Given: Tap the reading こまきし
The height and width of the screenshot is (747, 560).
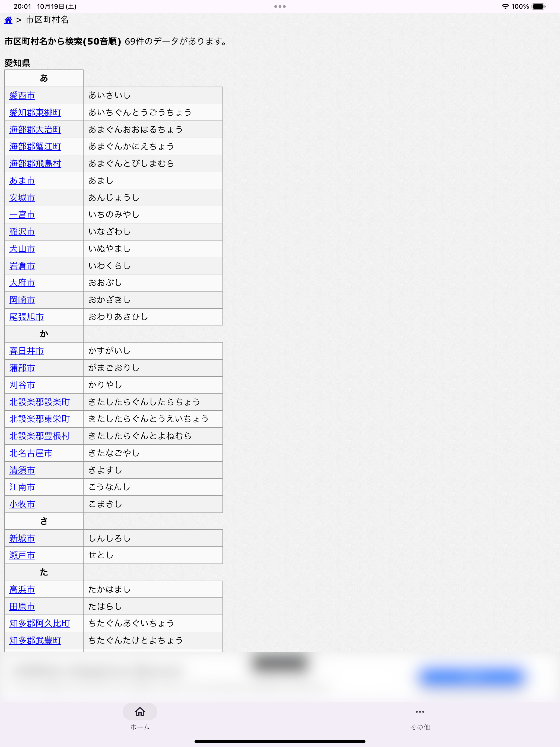Looking at the screenshot, I should (x=105, y=504).
